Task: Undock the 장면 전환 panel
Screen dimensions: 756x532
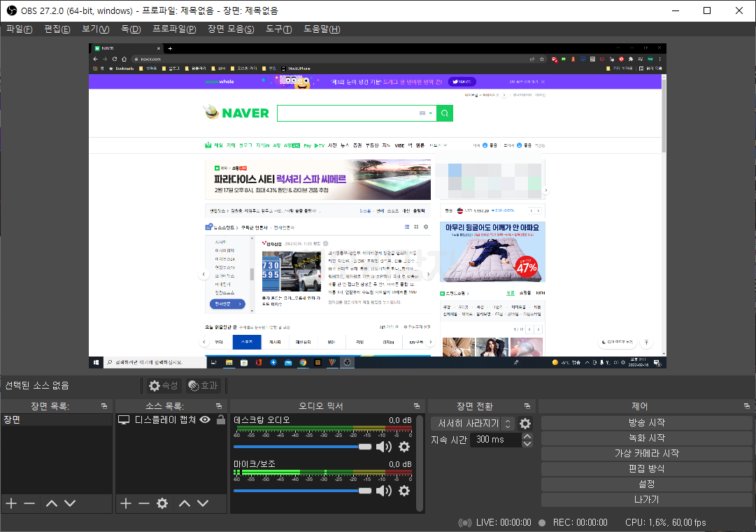Action: (x=527, y=406)
